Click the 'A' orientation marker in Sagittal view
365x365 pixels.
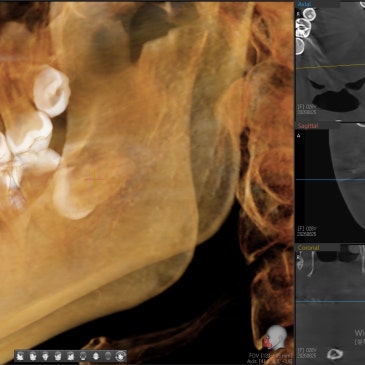[x=298, y=136]
